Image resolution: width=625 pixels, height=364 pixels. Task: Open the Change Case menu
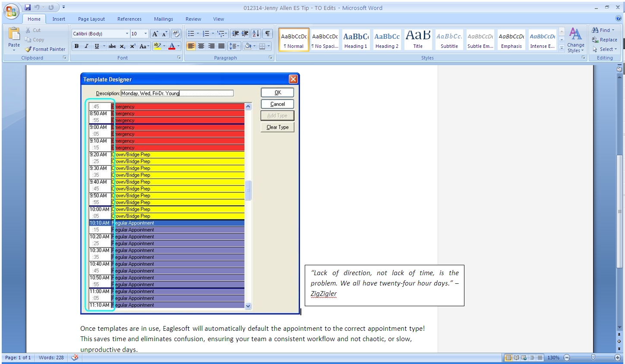(x=144, y=46)
